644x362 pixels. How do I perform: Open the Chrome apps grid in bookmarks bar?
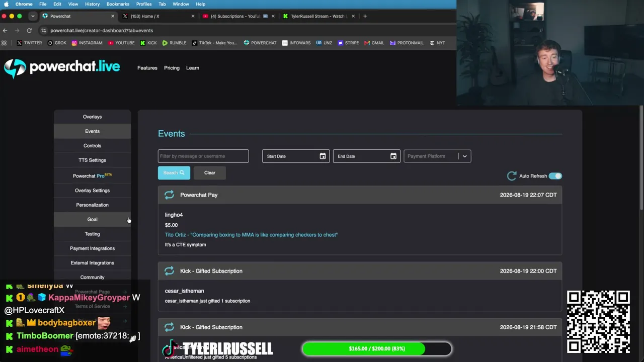point(5,43)
